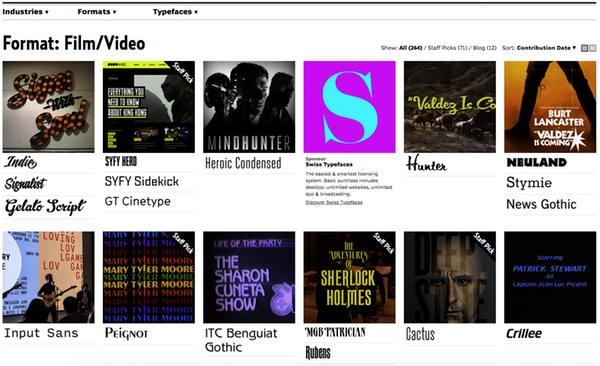
Task: Open the Patrick Stewart credits thumbnail
Action: pyautogui.click(x=550, y=277)
